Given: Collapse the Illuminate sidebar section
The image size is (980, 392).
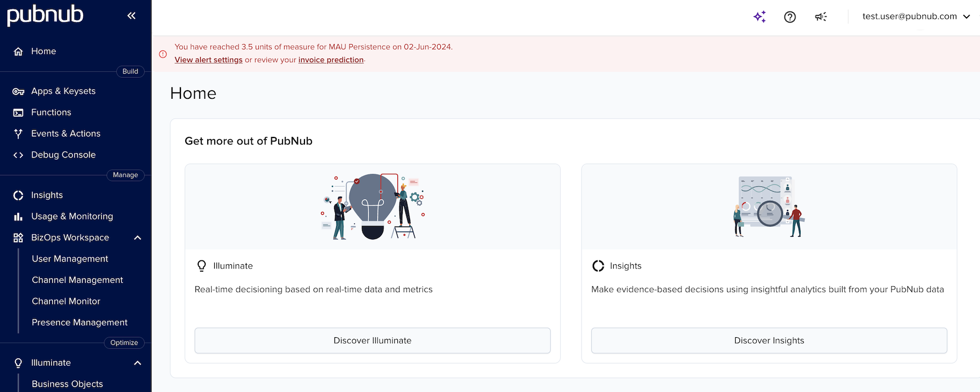Looking at the screenshot, I should pyautogui.click(x=137, y=363).
